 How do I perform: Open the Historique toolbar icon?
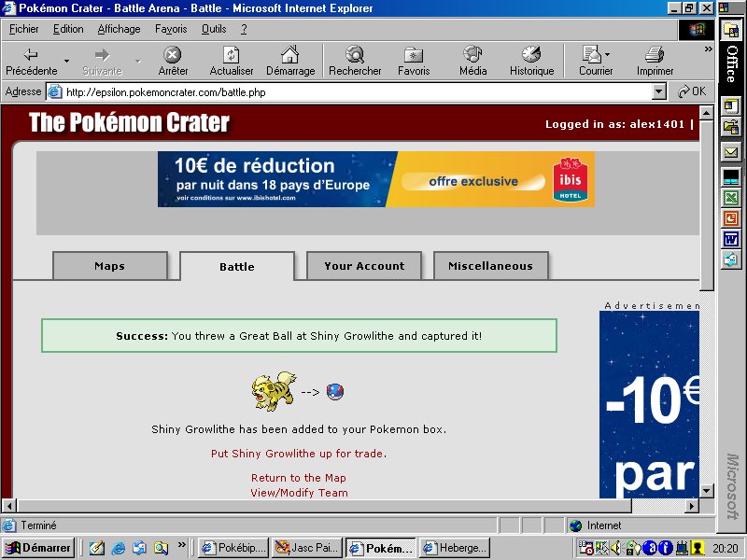click(531, 55)
